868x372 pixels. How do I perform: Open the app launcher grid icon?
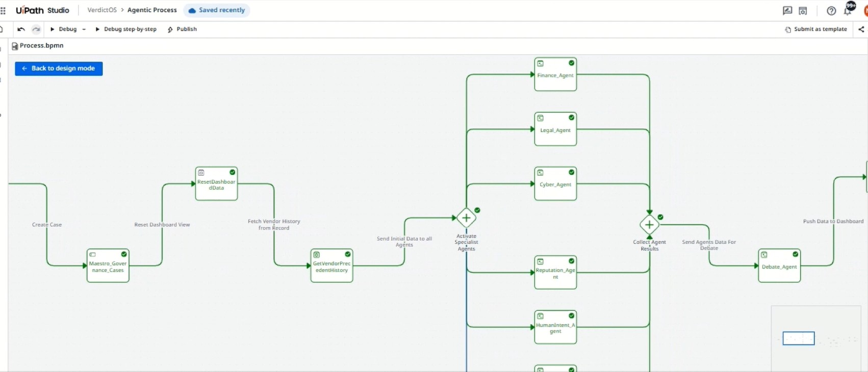3,10
